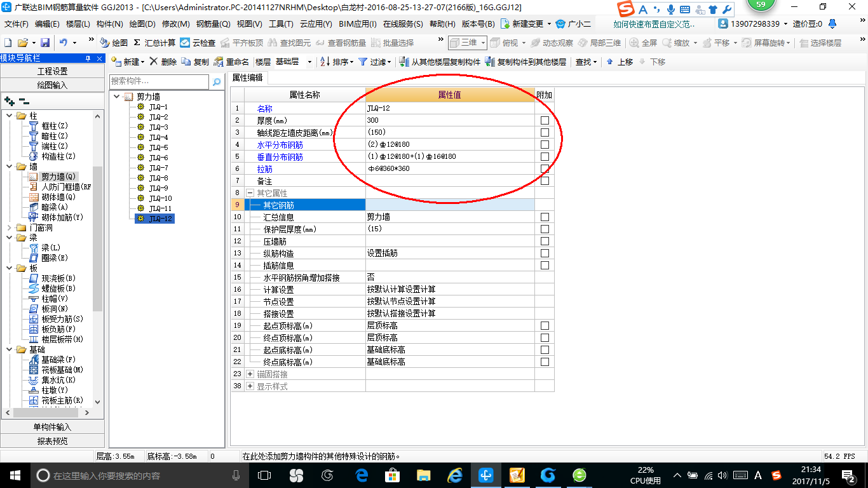Click 从其他楼层复制构件 icon
Image resolution: width=868 pixels, height=488 pixels.
tap(404, 62)
